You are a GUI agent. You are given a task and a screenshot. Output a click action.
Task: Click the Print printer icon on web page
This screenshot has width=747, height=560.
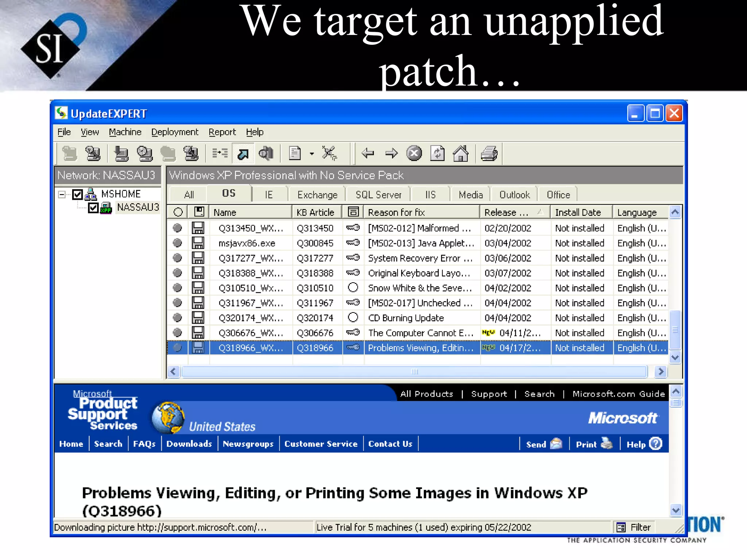click(x=607, y=443)
